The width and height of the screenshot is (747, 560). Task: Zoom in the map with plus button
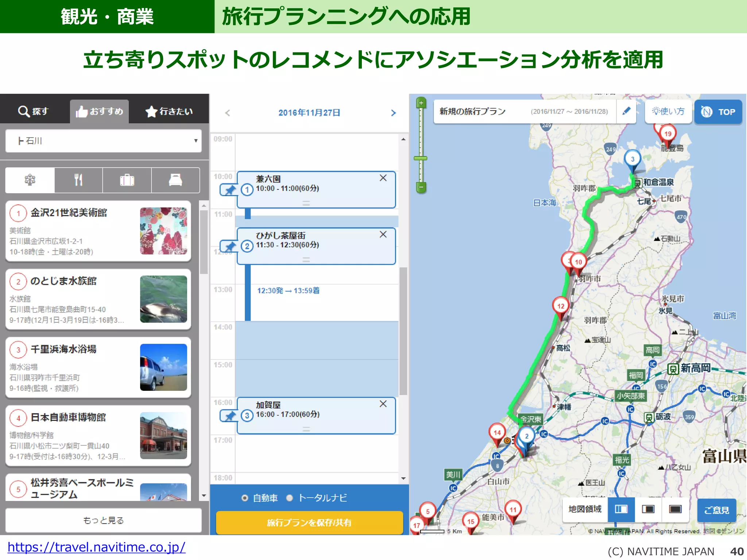pyautogui.click(x=421, y=103)
